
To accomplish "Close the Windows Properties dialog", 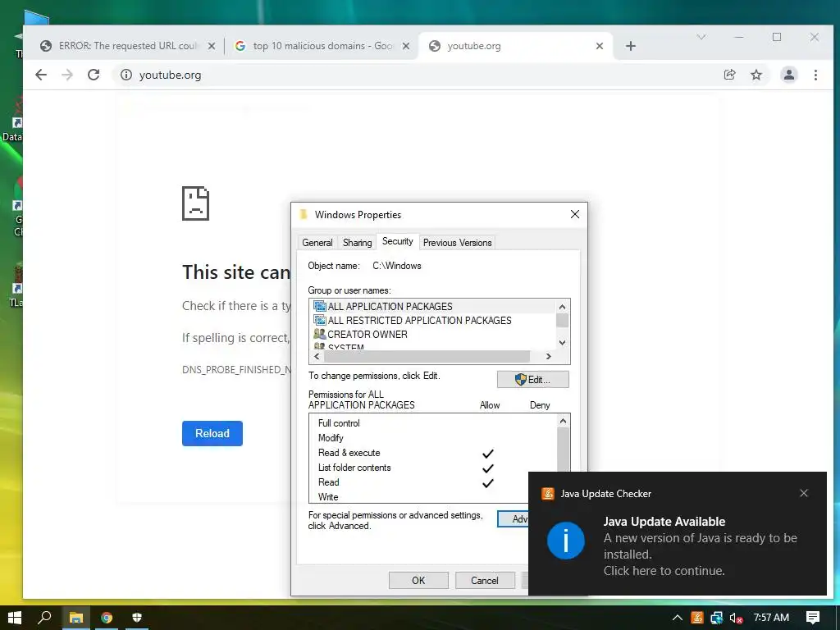I will (575, 214).
